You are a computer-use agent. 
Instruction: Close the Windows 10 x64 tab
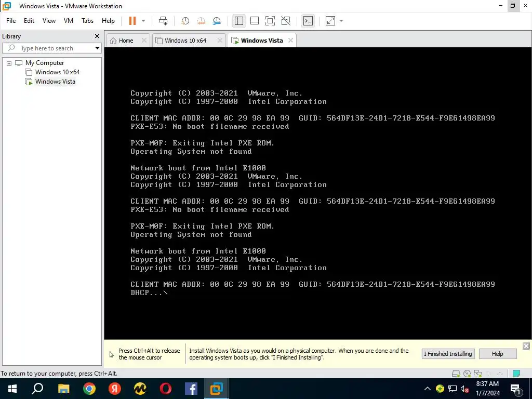220,41
